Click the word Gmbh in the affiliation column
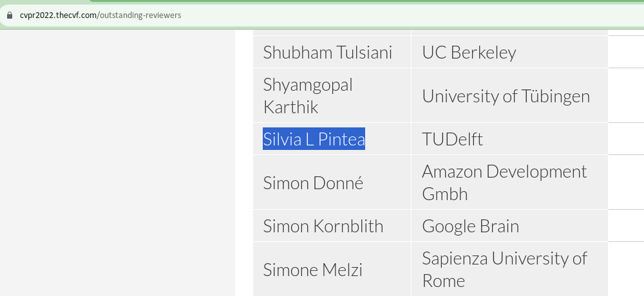Screen dimensions: 644x296 pos(444,193)
